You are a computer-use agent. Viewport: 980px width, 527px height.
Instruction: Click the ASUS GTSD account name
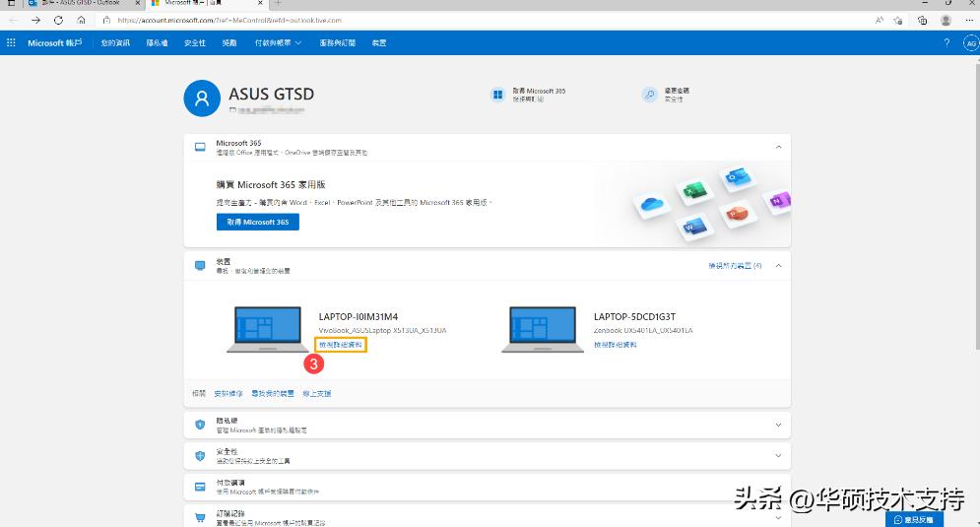click(x=271, y=94)
